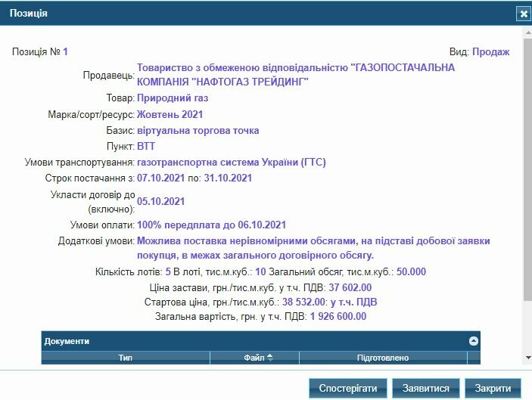Viewport: 532px width, 400px height.
Task: Click газотранспортна система України (ГТС) text
Action: [232, 163]
